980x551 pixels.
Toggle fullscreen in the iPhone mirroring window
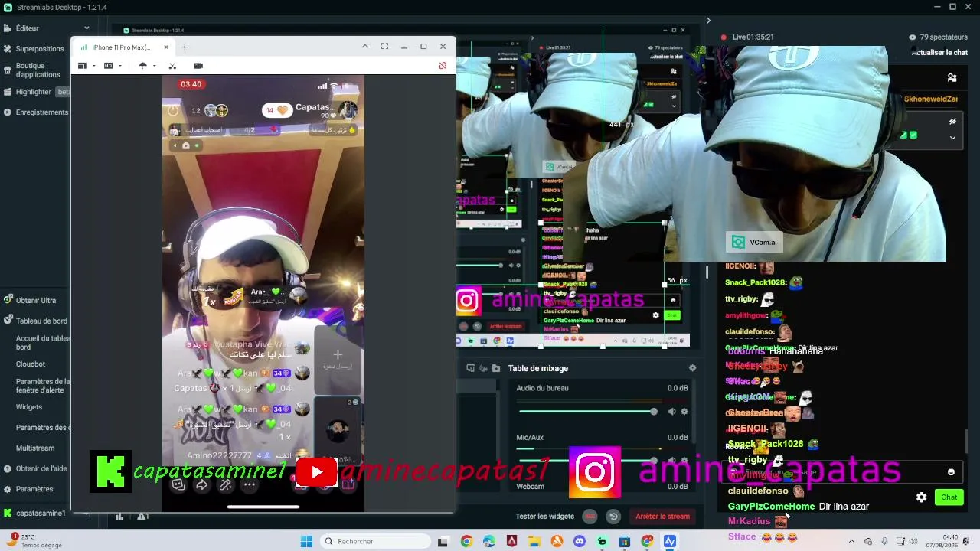click(x=384, y=47)
